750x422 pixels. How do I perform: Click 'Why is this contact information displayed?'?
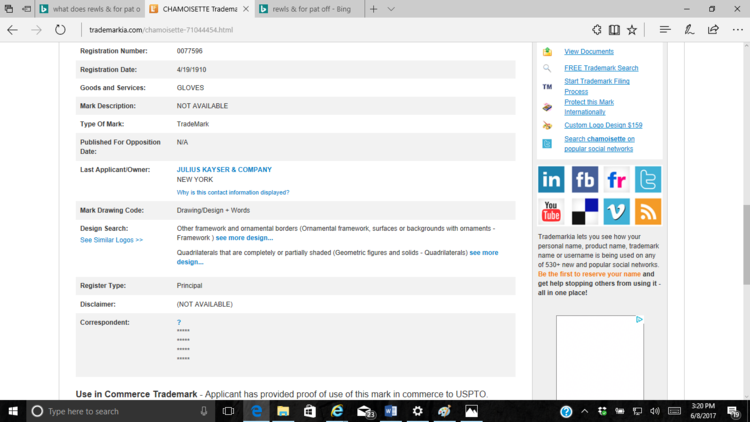[233, 192]
